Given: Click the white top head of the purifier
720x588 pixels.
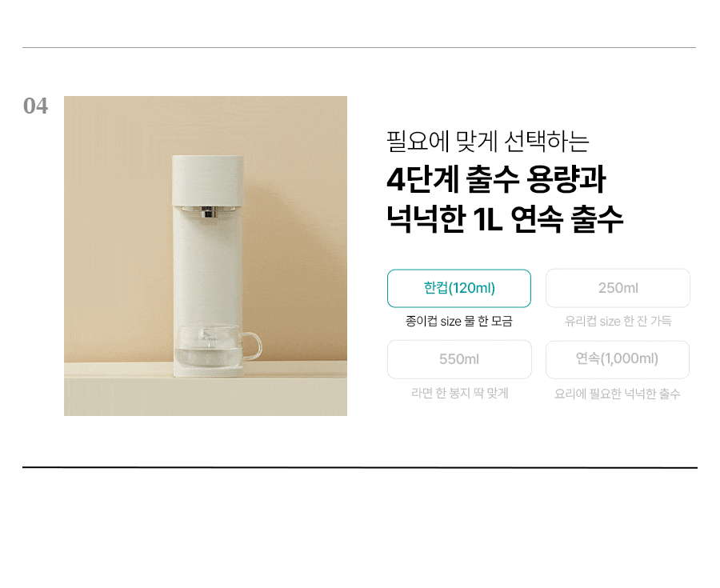Looking at the screenshot, I should [x=208, y=180].
